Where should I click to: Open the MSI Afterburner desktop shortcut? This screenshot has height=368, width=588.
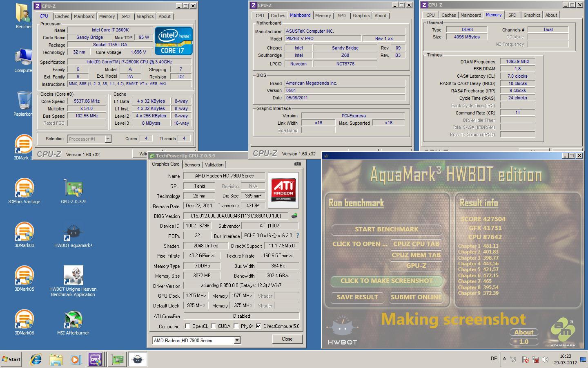tap(73, 322)
